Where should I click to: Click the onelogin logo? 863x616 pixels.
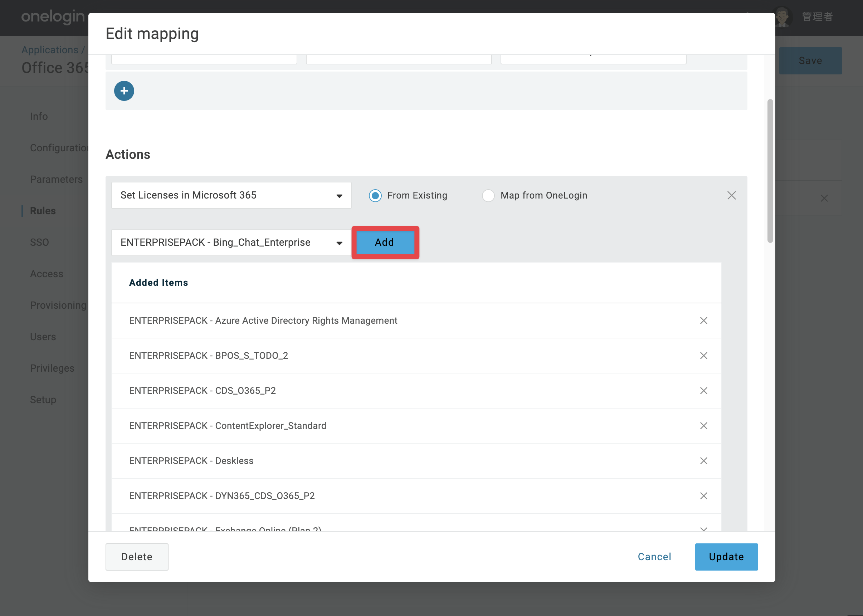(53, 17)
